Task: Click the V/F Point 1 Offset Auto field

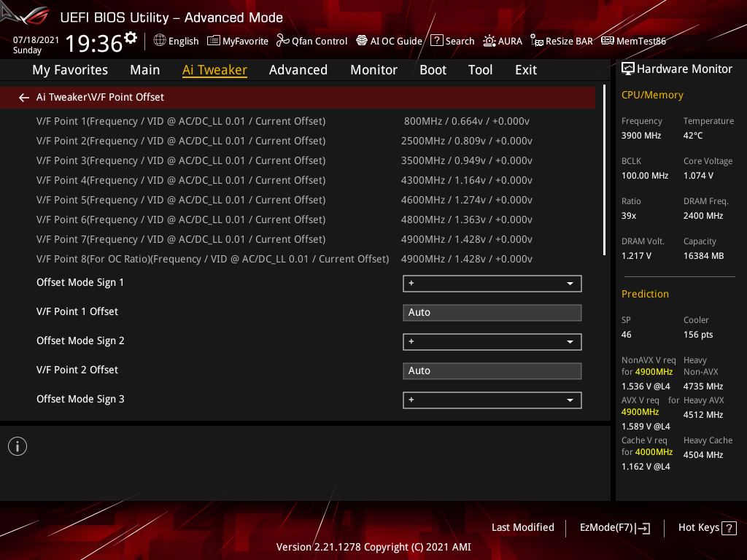Action: click(x=492, y=312)
